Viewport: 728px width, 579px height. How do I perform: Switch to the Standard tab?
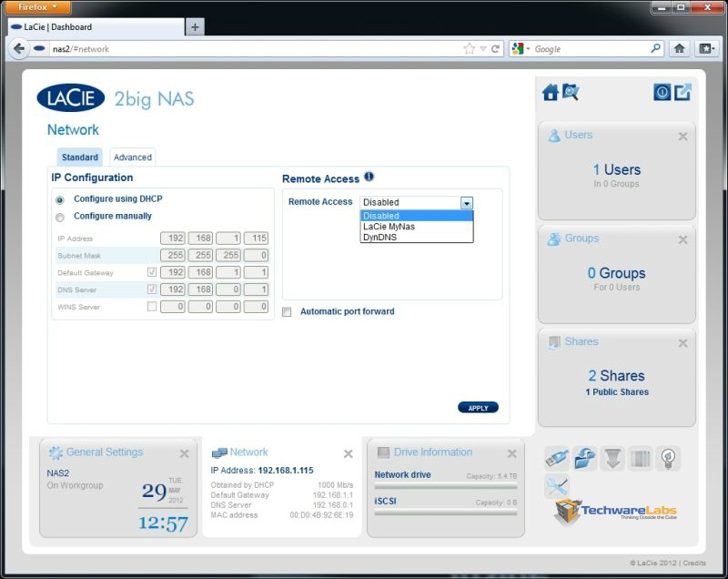79,157
